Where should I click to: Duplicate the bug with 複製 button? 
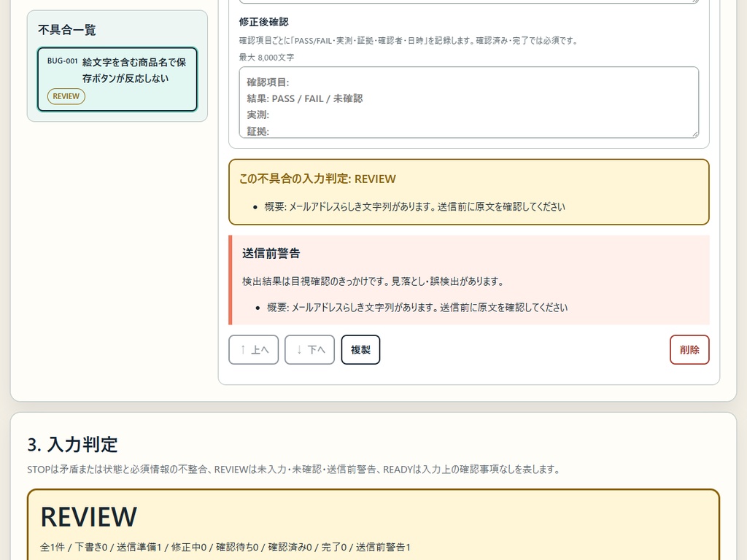click(x=360, y=349)
